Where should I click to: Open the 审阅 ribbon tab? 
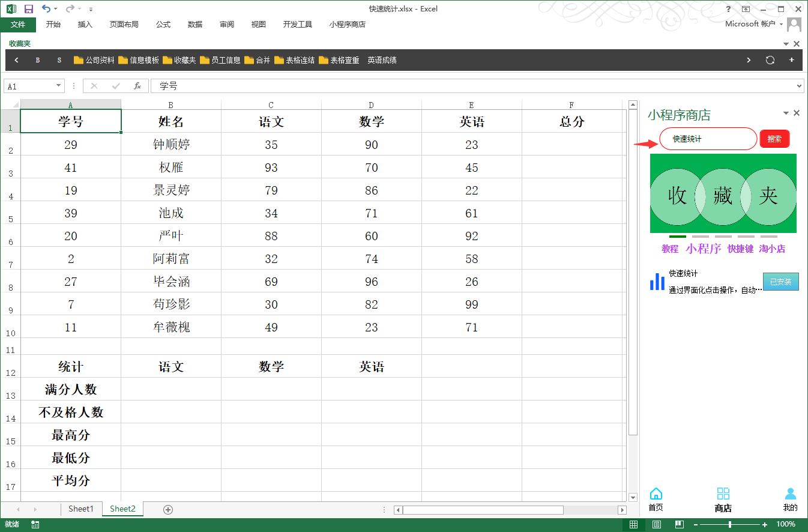227,25
